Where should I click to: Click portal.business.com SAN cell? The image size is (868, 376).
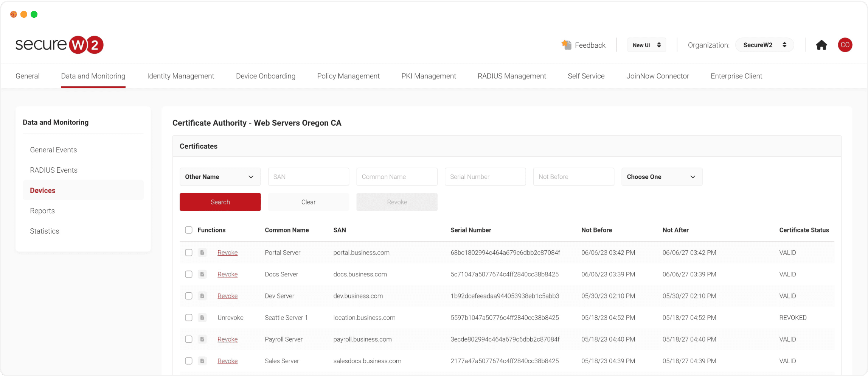[x=361, y=253]
